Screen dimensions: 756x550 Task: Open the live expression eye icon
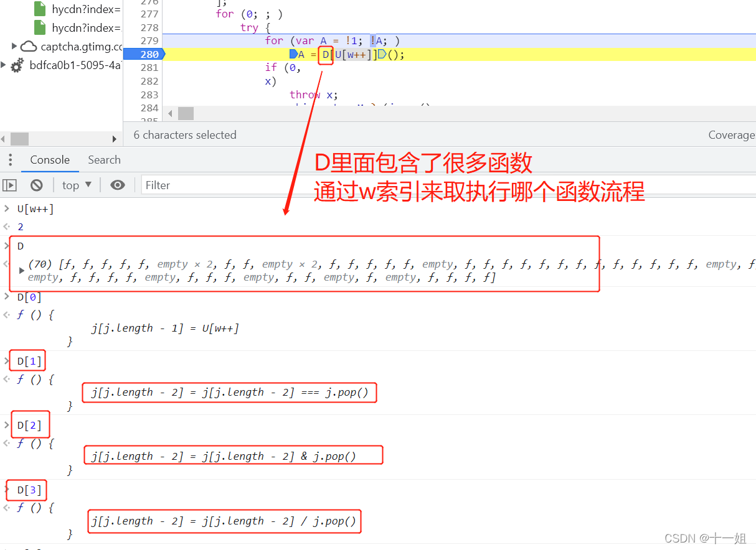point(118,185)
